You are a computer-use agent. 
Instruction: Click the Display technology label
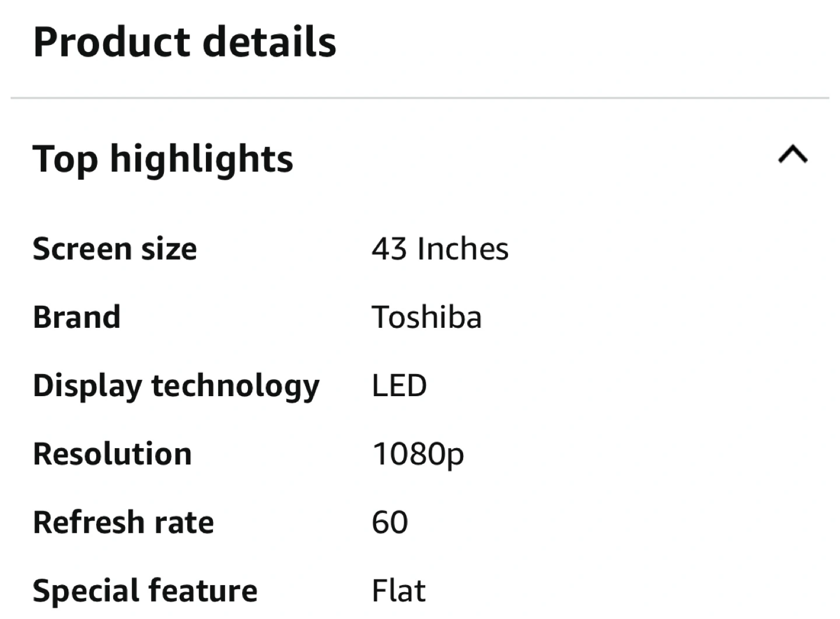click(x=176, y=387)
